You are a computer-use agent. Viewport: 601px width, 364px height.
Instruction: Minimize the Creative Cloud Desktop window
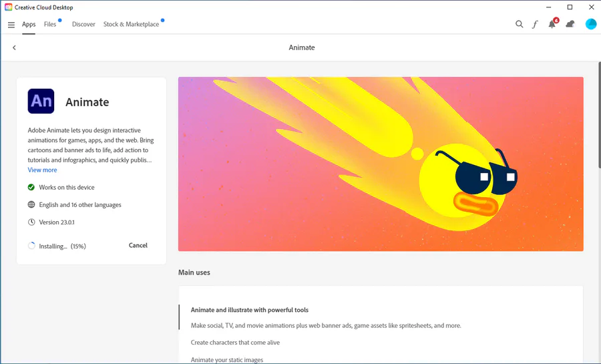549,7
